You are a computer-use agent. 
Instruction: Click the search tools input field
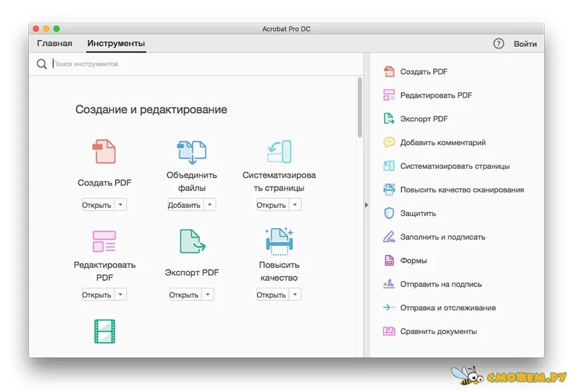point(121,63)
